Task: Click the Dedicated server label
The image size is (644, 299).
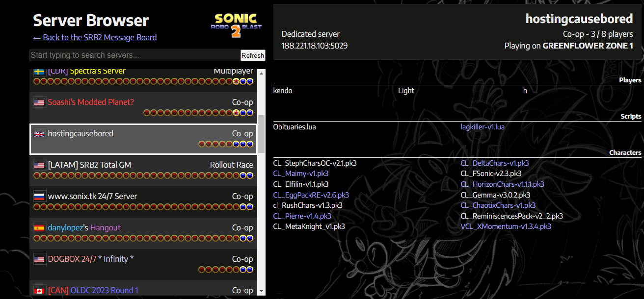Action: pyautogui.click(x=311, y=34)
